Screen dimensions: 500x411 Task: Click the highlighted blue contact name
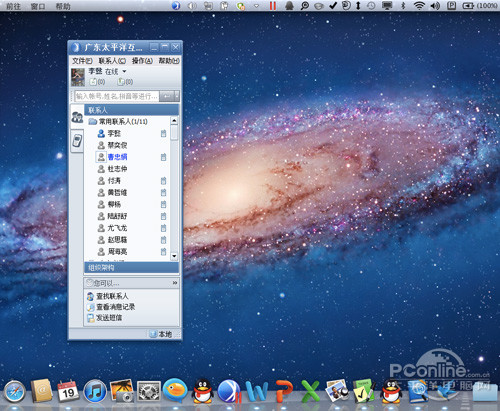pyautogui.click(x=117, y=157)
